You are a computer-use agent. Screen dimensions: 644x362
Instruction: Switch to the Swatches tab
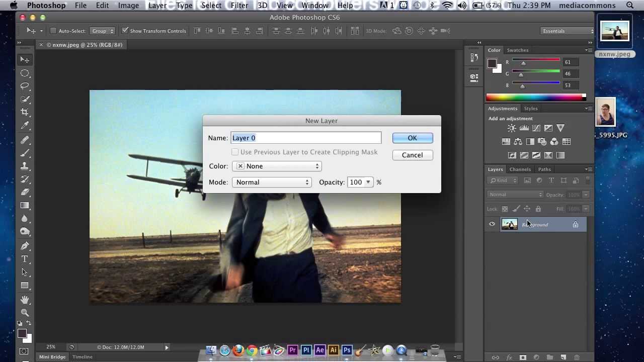coord(518,50)
